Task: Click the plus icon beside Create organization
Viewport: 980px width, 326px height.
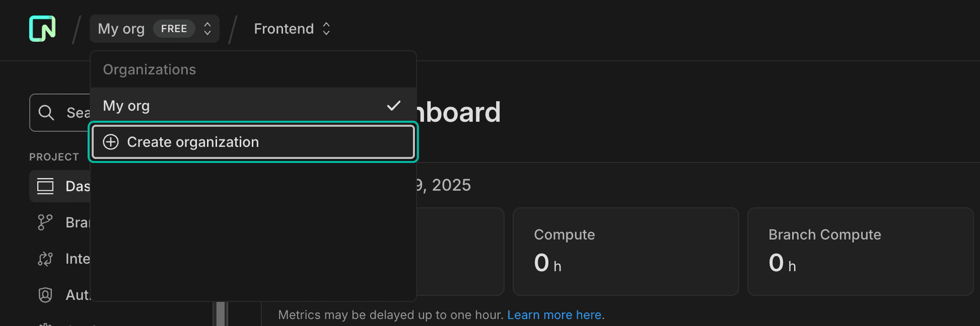Action: pos(111,142)
